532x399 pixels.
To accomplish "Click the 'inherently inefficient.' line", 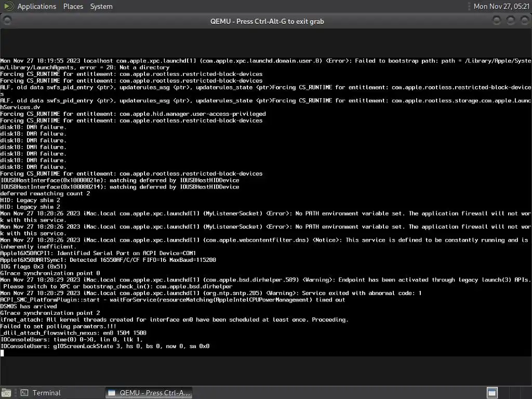I will point(38,247).
